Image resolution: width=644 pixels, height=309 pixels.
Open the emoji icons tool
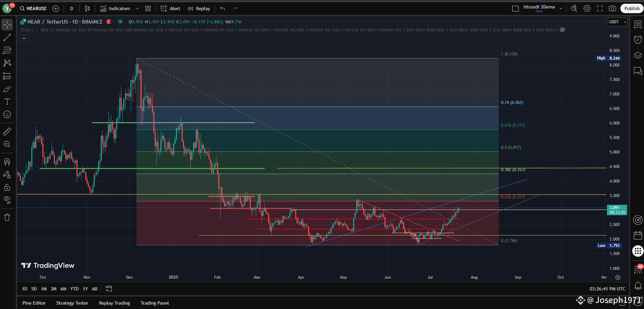click(7, 114)
